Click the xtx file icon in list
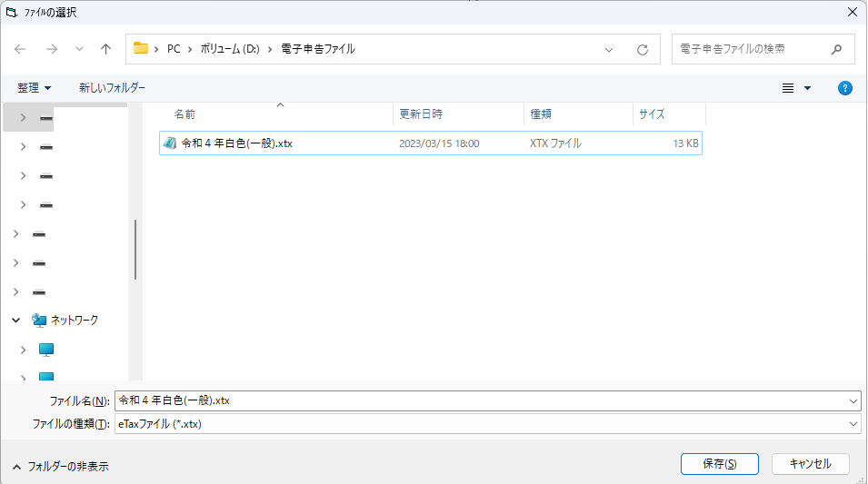Image resolution: width=868 pixels, height=484 pixels. pos(169,143)
